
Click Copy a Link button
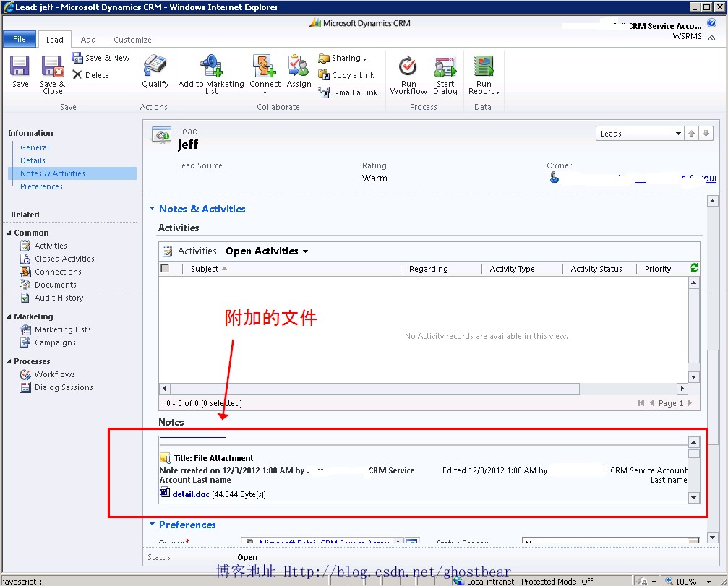[x=346, y=75]
